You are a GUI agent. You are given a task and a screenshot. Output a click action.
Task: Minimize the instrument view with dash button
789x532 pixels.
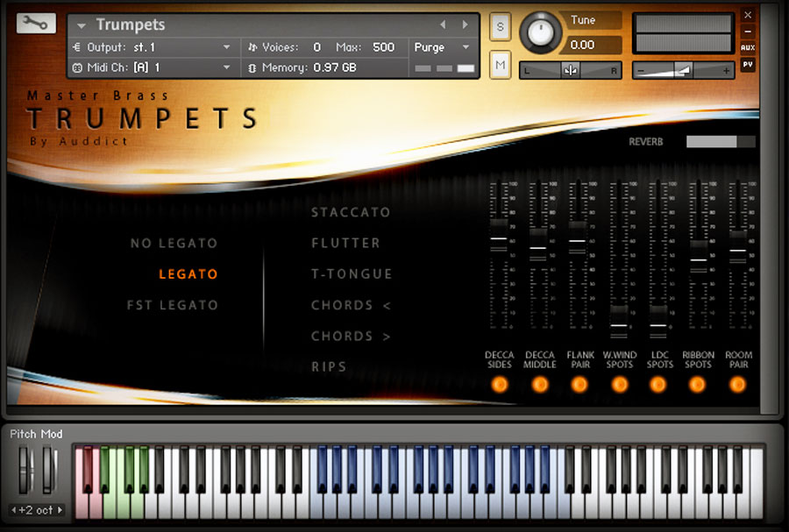(748, 32)
